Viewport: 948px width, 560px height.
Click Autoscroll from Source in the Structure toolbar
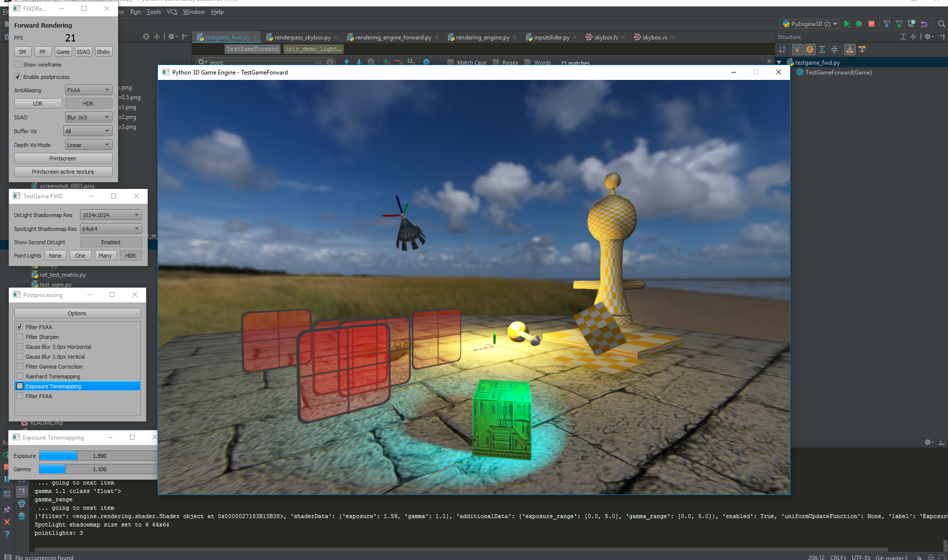pyautogui.click(x=862, y=49)
